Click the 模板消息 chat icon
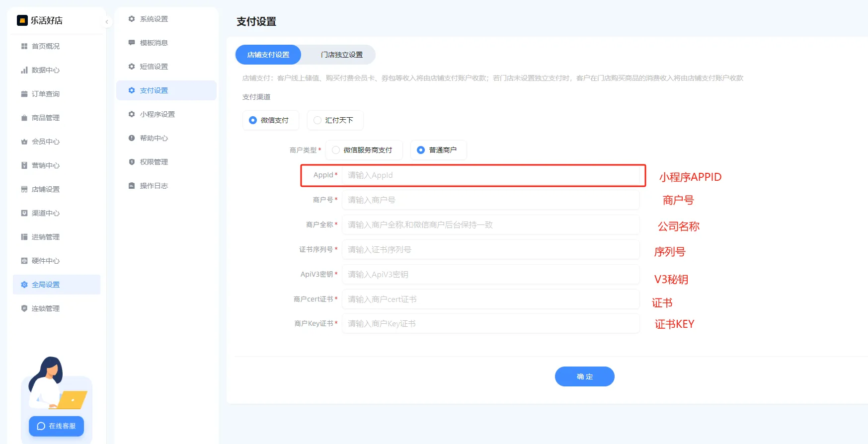Image resolution: width=868 pixels, height=444 pixels. [x=132, y=43]
